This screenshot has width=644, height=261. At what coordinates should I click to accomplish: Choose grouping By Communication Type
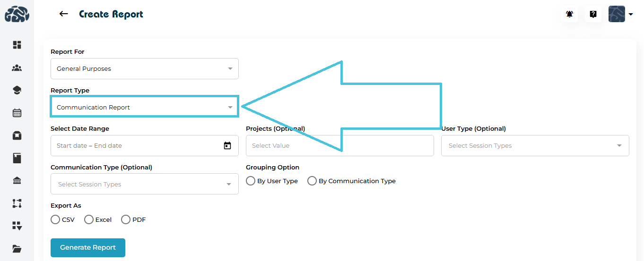[312, 181]
